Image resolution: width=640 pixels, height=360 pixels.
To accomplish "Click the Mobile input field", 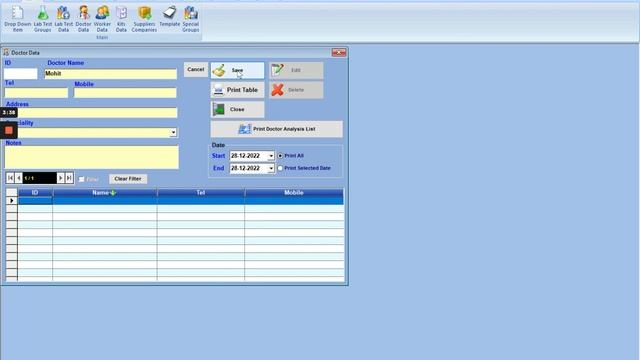I will 125,93.
